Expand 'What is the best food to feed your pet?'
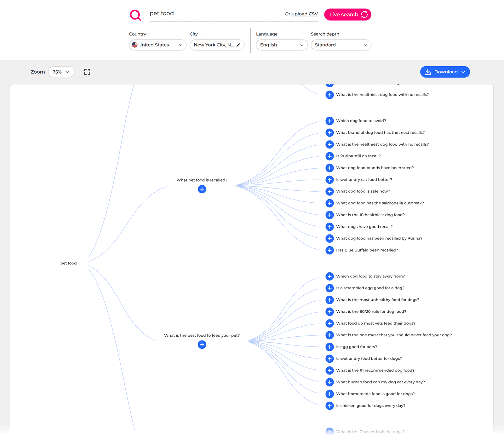This screenshot has width=504, height=436. pos(202,345)
